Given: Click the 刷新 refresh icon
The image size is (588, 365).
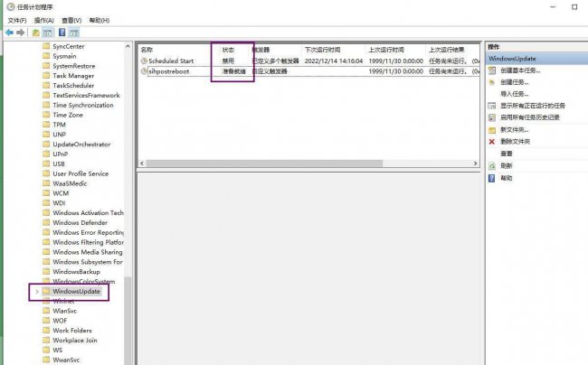Looking at the screenshot, I should 492,166.
